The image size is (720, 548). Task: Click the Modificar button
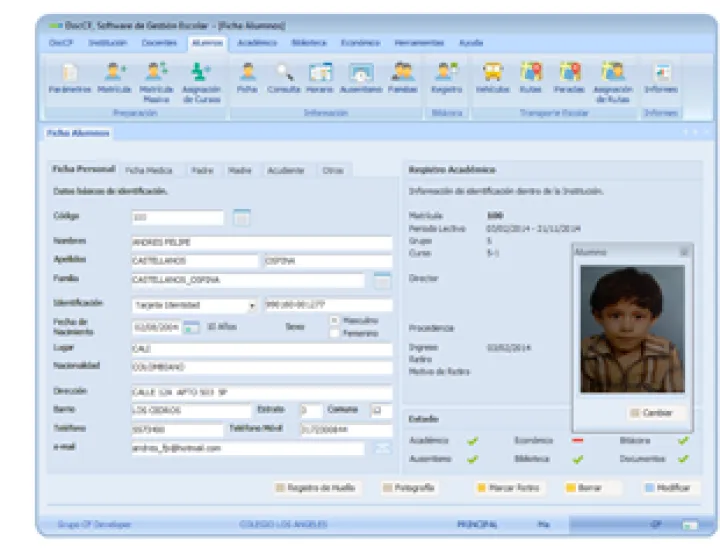669,488
